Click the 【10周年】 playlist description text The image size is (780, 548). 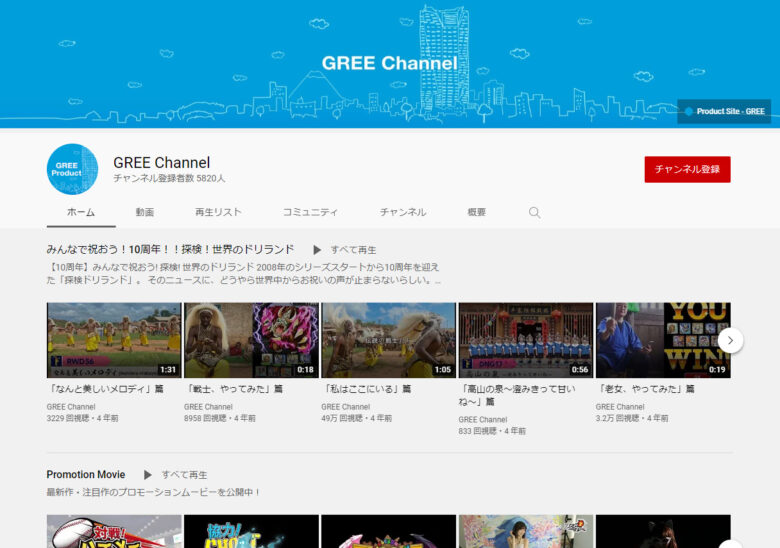click(x=244, y=274)
